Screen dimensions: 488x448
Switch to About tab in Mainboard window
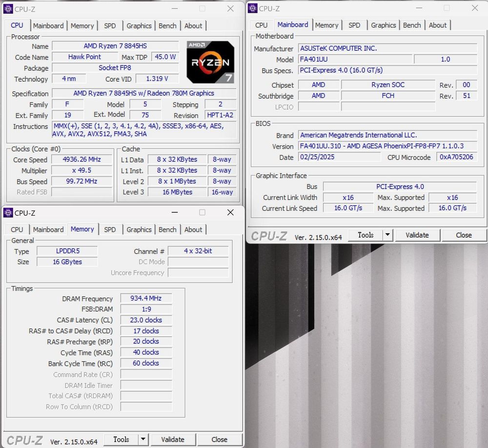click(x=438, y=25)
